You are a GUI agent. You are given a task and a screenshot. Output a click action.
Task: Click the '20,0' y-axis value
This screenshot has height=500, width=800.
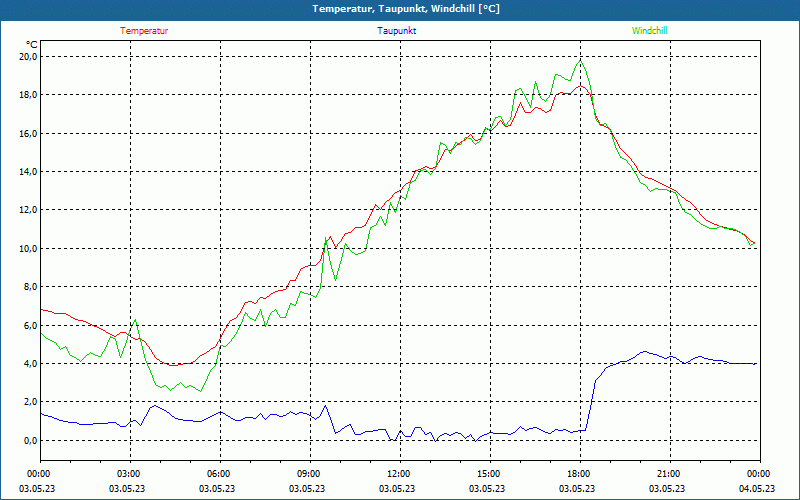point(29,57)
